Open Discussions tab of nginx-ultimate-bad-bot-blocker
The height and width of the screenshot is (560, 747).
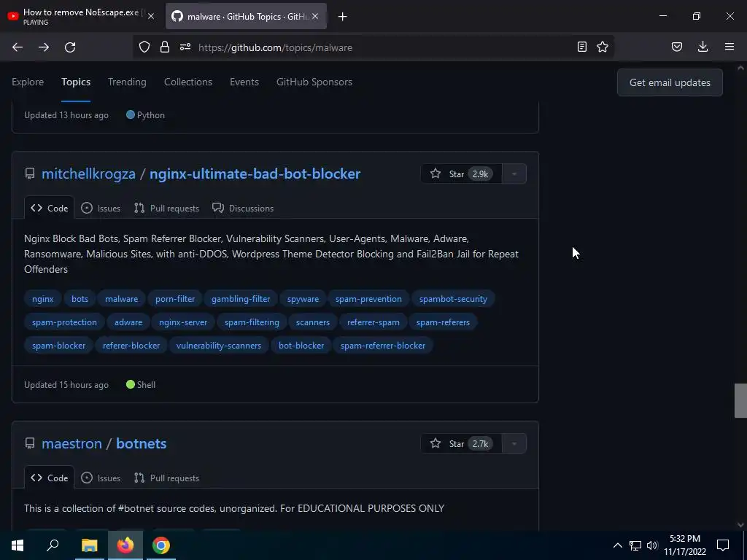(243, 208)
